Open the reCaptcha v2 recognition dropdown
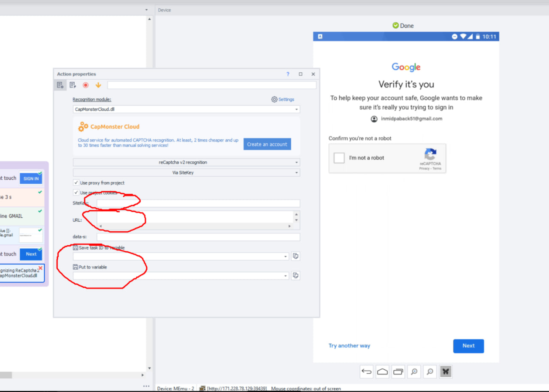 coord(187,163)
